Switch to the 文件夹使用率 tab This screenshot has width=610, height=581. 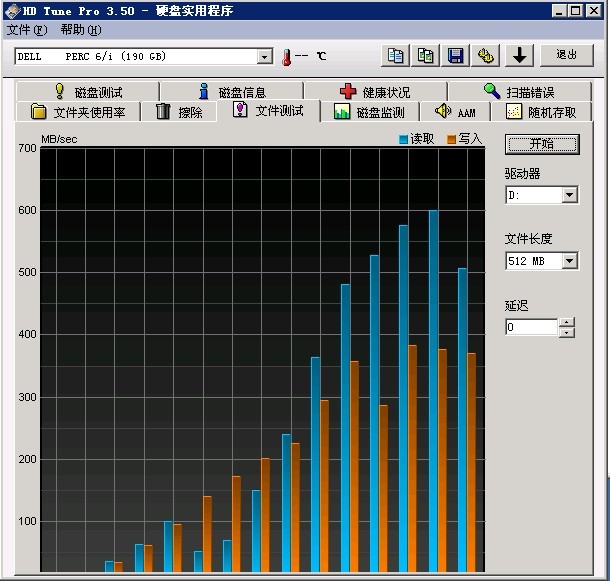[x=78, y=112]
